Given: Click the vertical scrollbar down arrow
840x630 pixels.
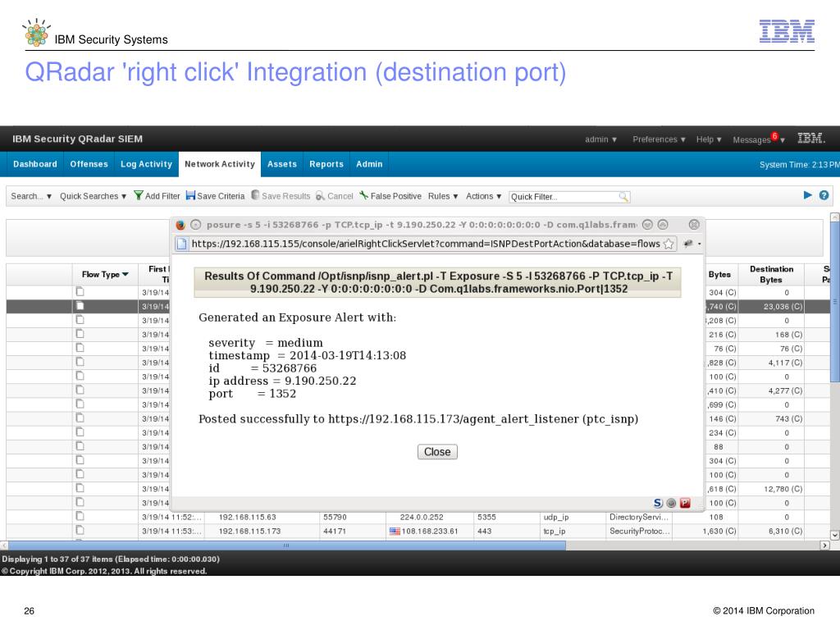Looking at the screenshot, I should pos(834,535).
